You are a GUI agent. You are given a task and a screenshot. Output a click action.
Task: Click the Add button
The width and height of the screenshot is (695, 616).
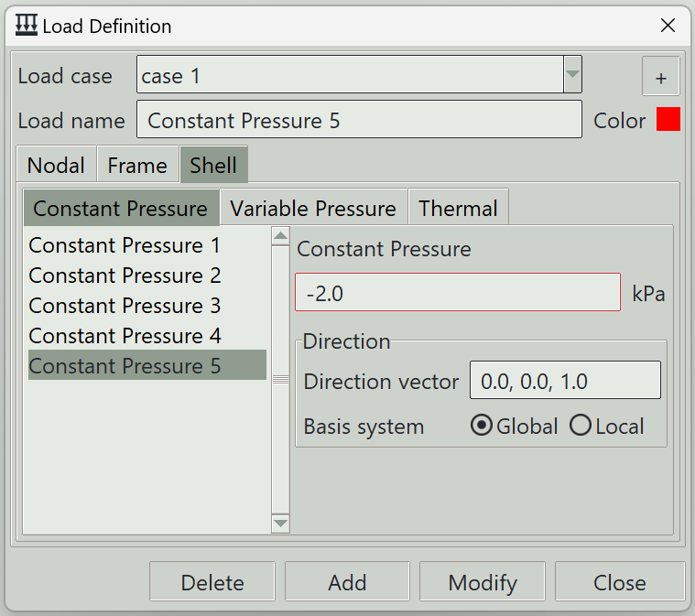[347, 582]
